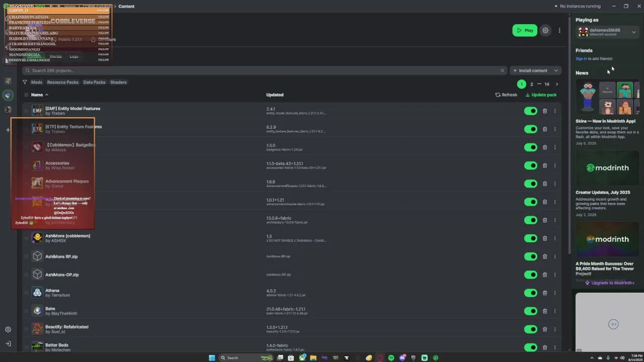Screen dimensions: 644x362
Task: Open app settings gear in left sidebar
Action: [x=8, y=330]
